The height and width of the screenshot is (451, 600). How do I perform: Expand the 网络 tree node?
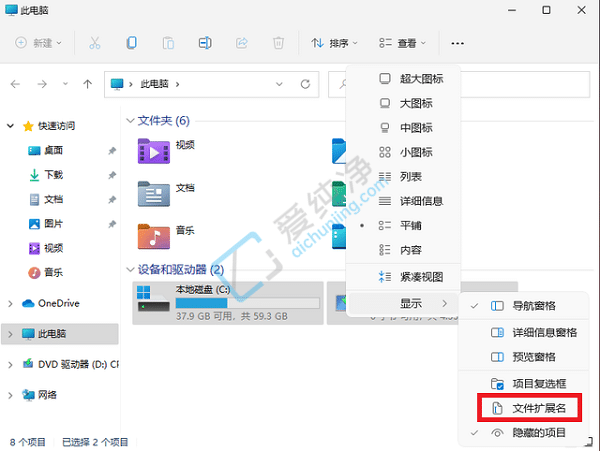coord(11,395)
